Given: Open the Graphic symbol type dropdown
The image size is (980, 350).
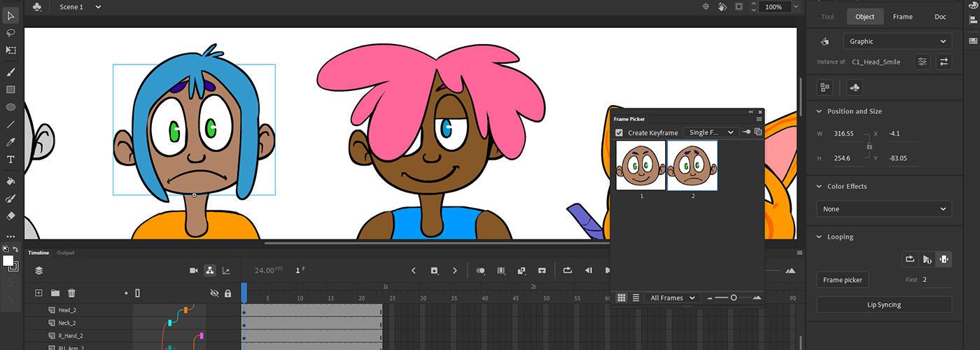Looking at the screenshot, I should pyautogui.click(x=897, y=41).
